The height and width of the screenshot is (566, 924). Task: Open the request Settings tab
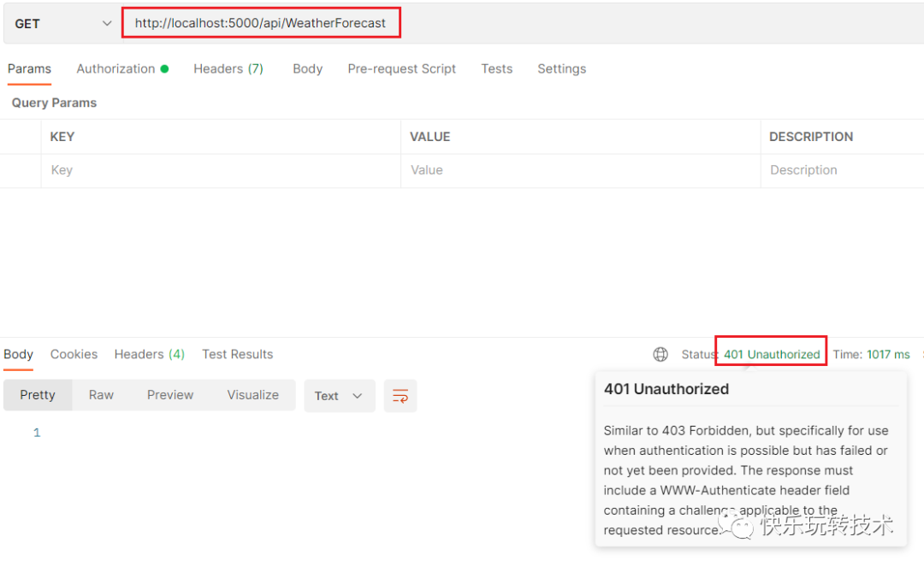tap(561, 68)
